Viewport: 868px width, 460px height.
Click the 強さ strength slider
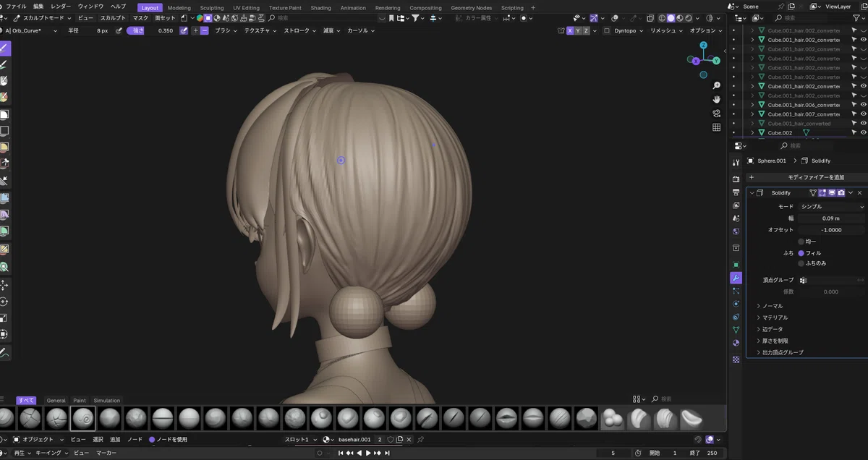151,30
